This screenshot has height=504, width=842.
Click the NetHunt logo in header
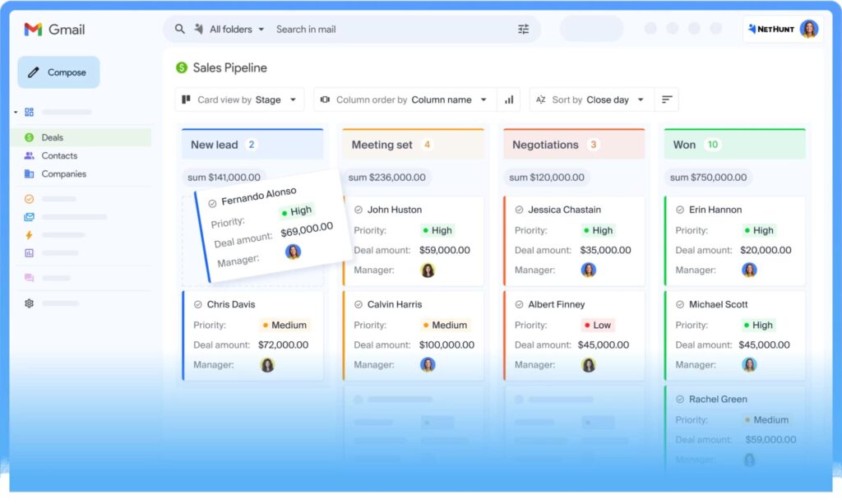[772, 30]
